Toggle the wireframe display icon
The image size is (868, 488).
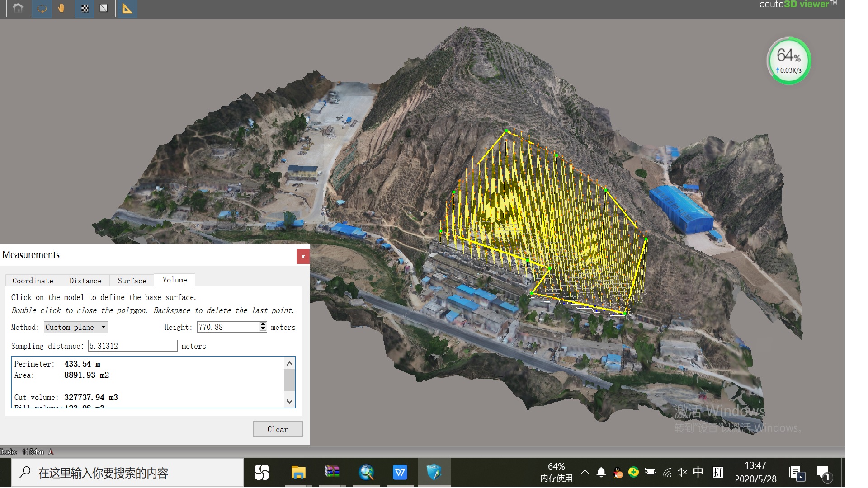[x=104, y=8]
